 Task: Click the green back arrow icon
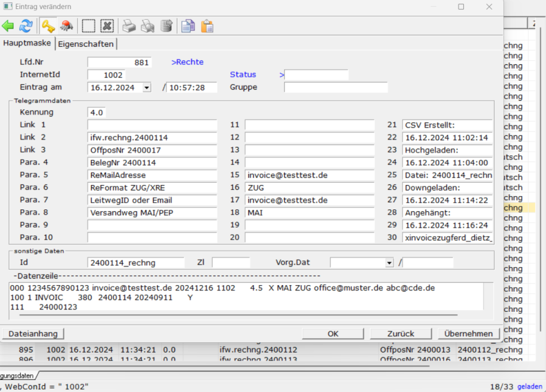point(8,26)
